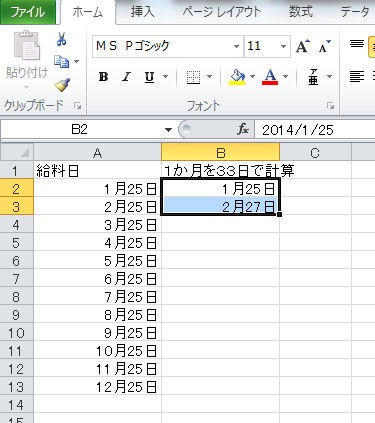Click the align text left icon
This screenshot has height=423, width=375.
357,77
